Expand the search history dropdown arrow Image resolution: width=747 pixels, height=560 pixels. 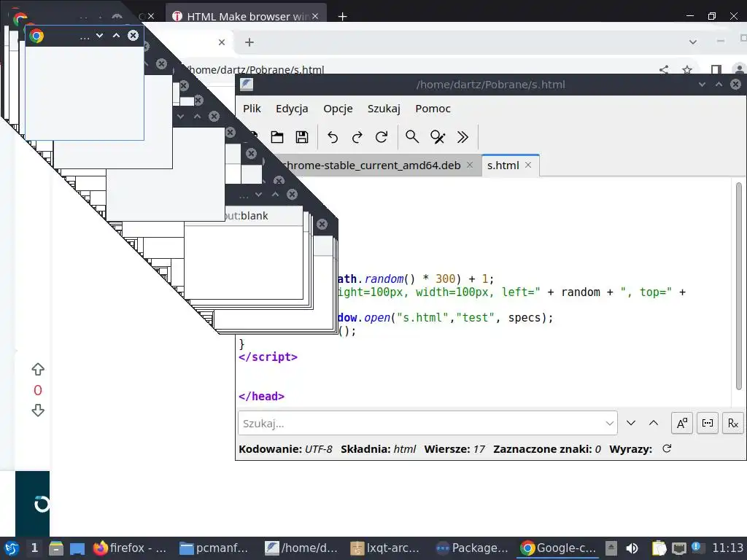(609, 424)
